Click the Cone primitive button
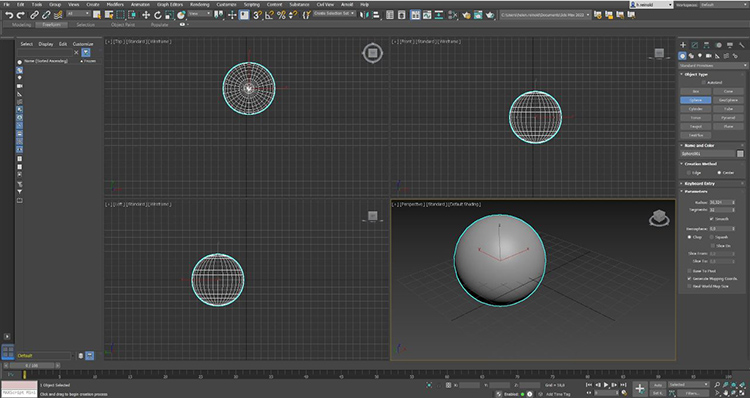Image resolution: width=750 pixels, height=398 pixels. click(728, 91)
